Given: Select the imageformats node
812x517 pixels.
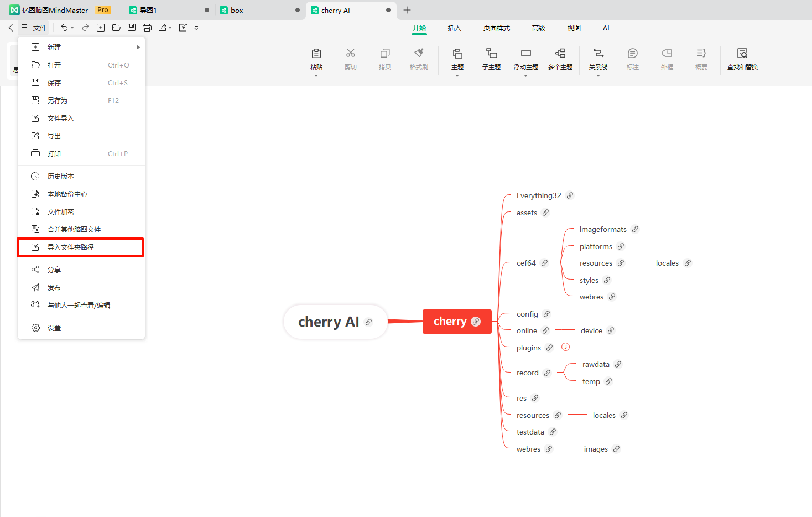Looking at the screenshot, I should pos(603,230).
